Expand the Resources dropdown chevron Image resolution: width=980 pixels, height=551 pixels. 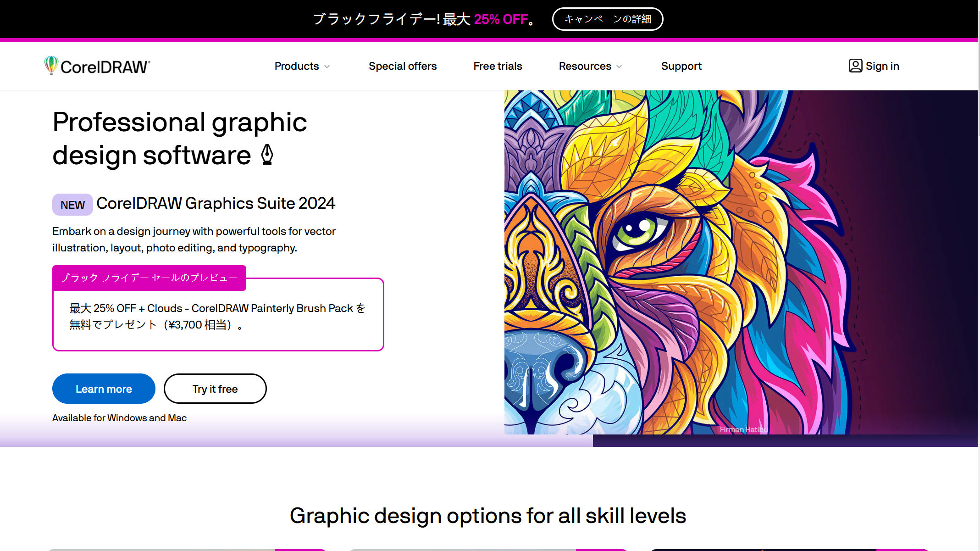click(x=619, y=67)
